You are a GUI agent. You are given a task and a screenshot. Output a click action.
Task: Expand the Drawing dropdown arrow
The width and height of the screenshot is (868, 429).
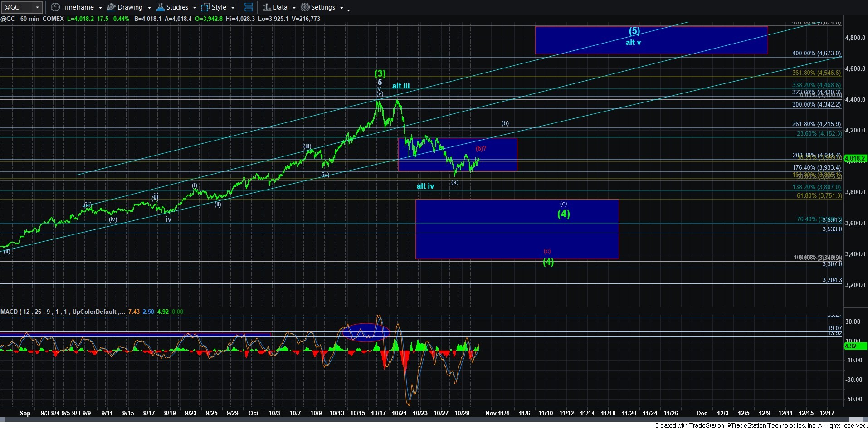click(x=149, y=8)
